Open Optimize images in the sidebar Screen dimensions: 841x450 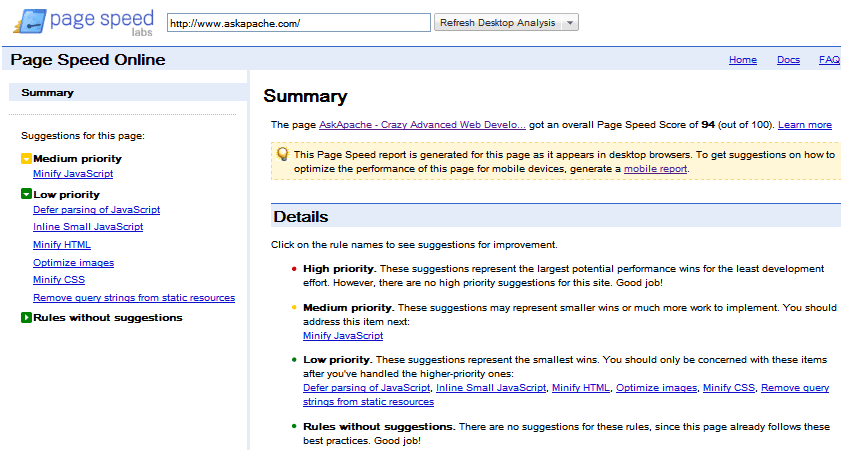pos(73,263)
